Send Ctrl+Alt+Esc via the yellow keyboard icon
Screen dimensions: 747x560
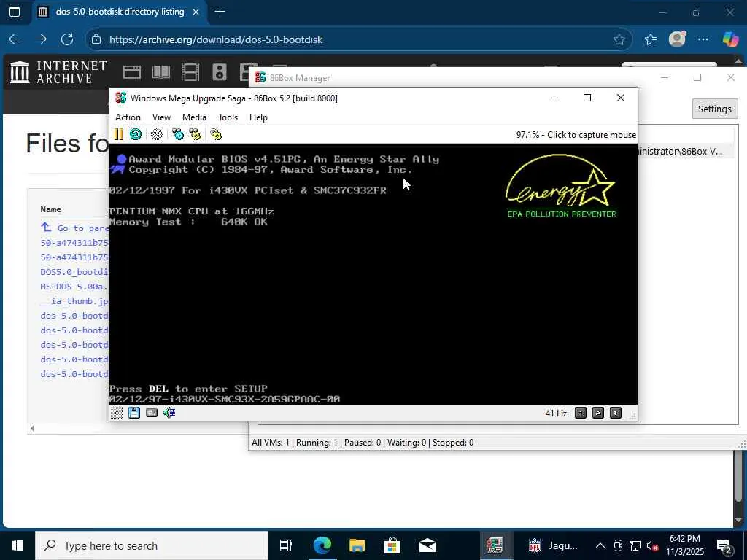(195, 134)
